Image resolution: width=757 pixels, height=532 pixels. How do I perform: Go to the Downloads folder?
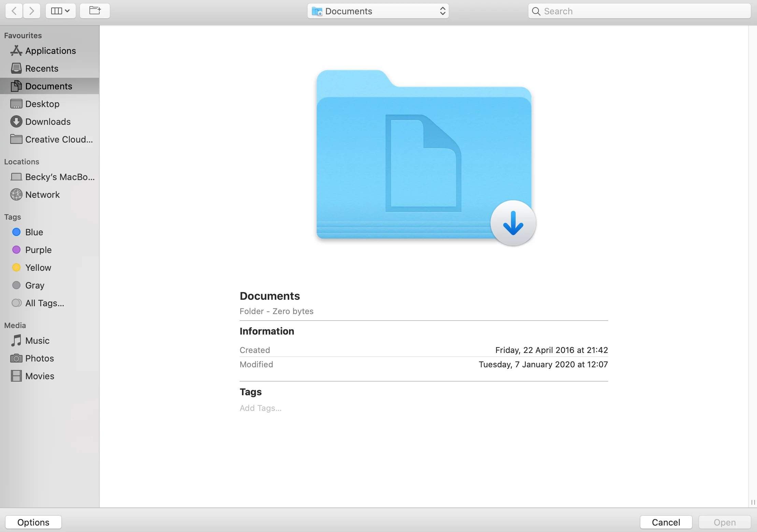48,122
